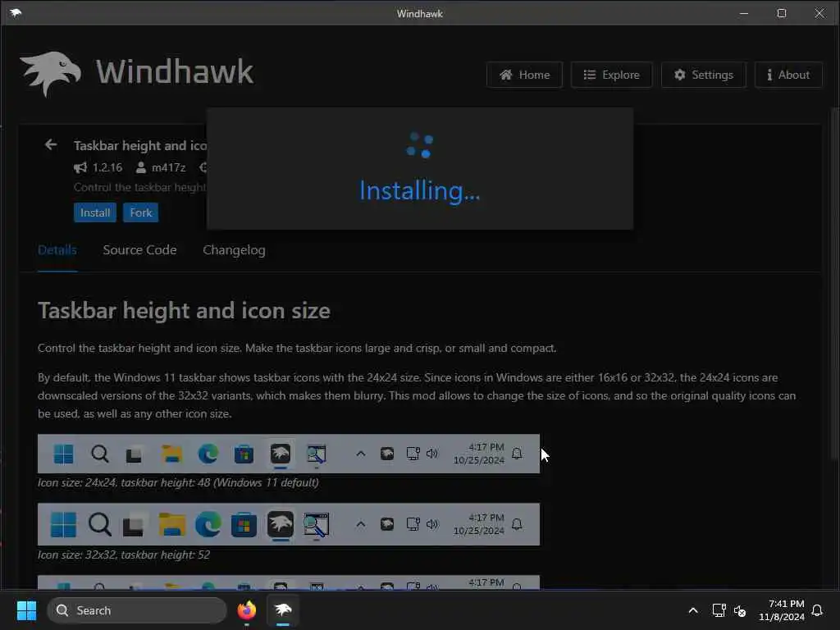
Task: Click the taskbar Search box
Action: pyautogui.click(x=137, y=610)
